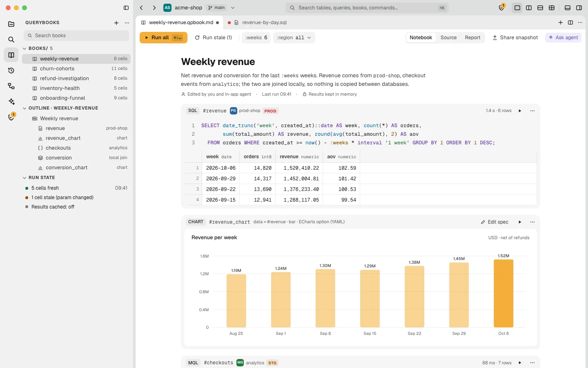
Task: Open #checkouts cell more options
Action: (532, 363)
